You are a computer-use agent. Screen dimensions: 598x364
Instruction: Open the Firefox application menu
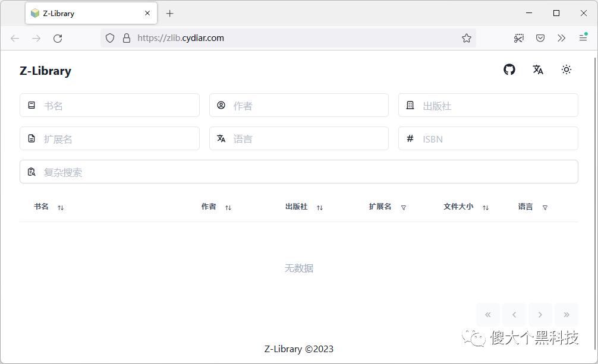[x=583, y=37]
